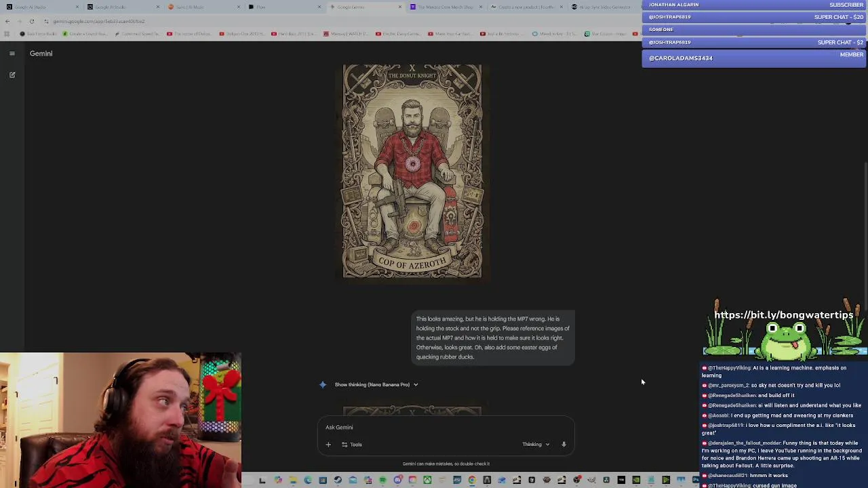
Task: Click the plus icon to add files
Action: 328,445
